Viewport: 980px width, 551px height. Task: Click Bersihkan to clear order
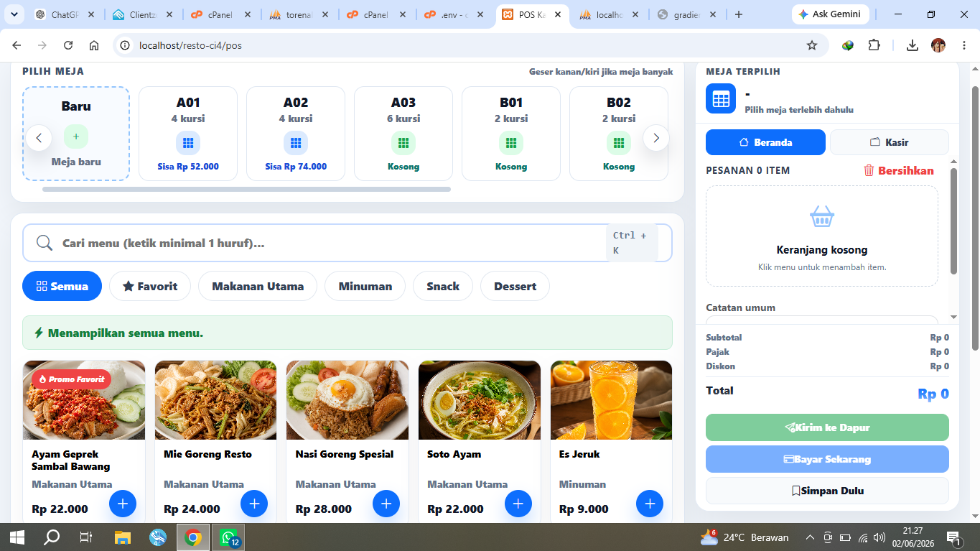899,170
